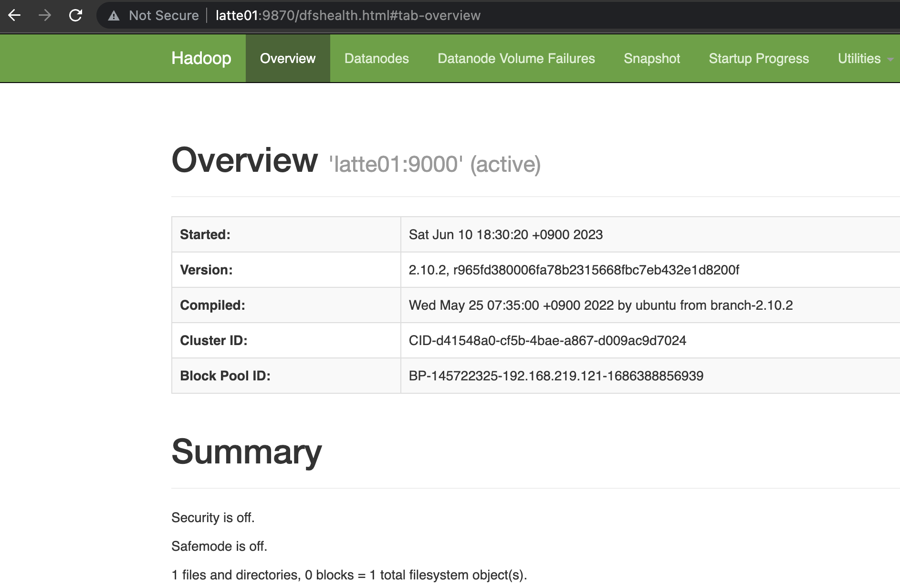Viewport: 900px width, 588px height.
Task: Switch to the Snapshot tab
Action: tap(651, 58)
